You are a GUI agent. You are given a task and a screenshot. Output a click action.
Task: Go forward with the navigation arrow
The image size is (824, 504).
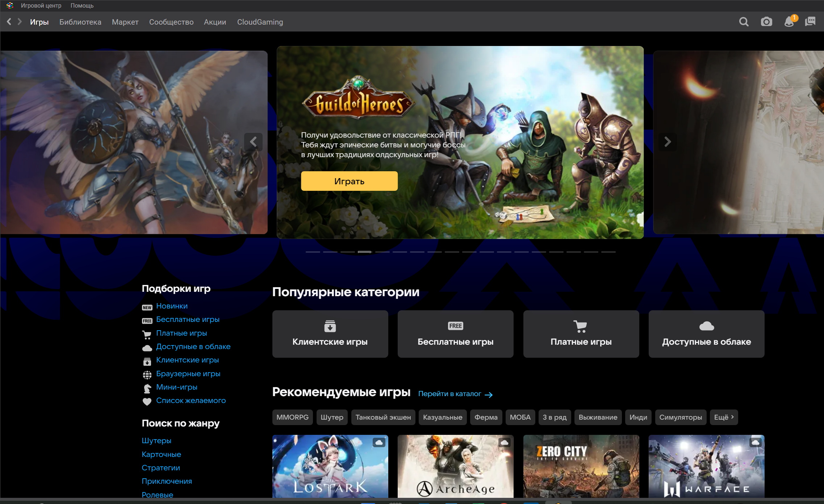[x=20, y=22]
